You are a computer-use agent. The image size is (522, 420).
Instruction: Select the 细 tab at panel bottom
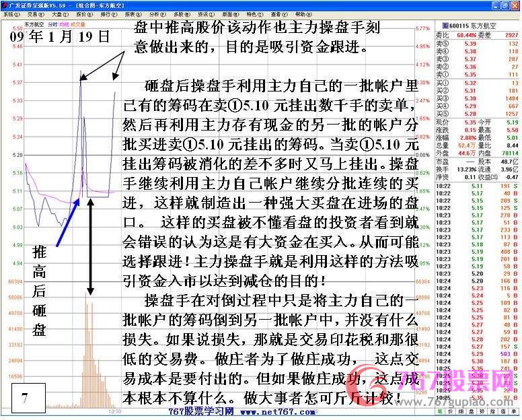click(461, 412)
